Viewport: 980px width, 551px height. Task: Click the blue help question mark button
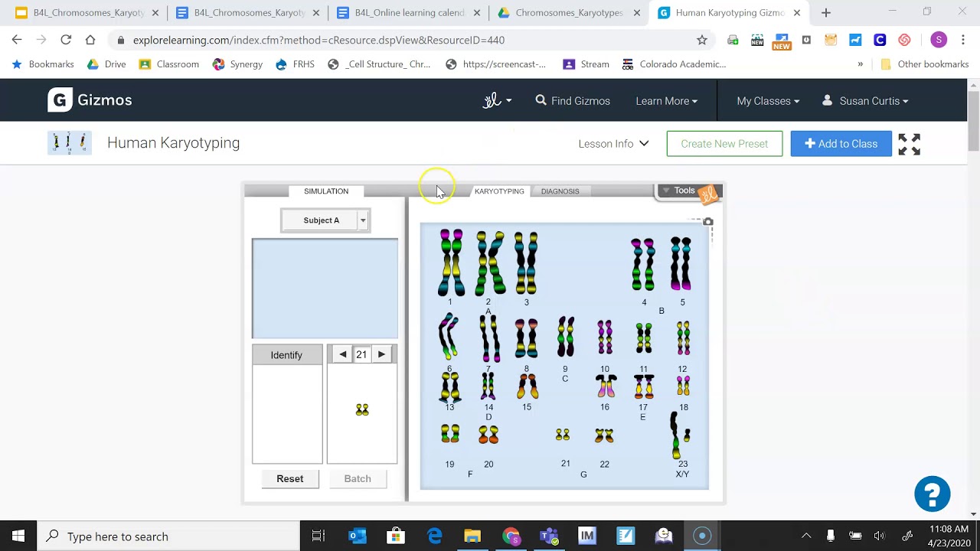[x=932, y=494]
